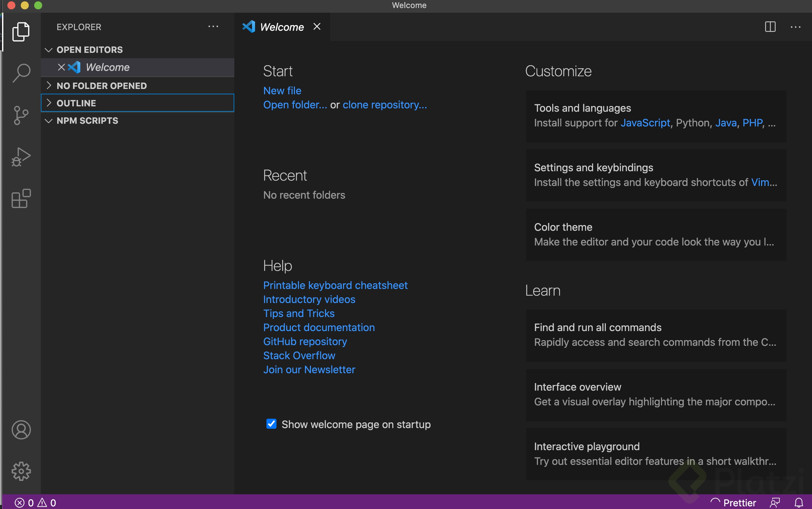
Task: Open Printable keyboard cheatsheet link
Action: (335, 285)
